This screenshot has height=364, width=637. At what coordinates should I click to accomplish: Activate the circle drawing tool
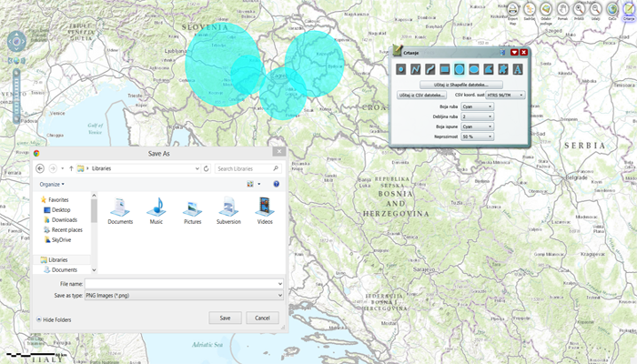[459, 69]
